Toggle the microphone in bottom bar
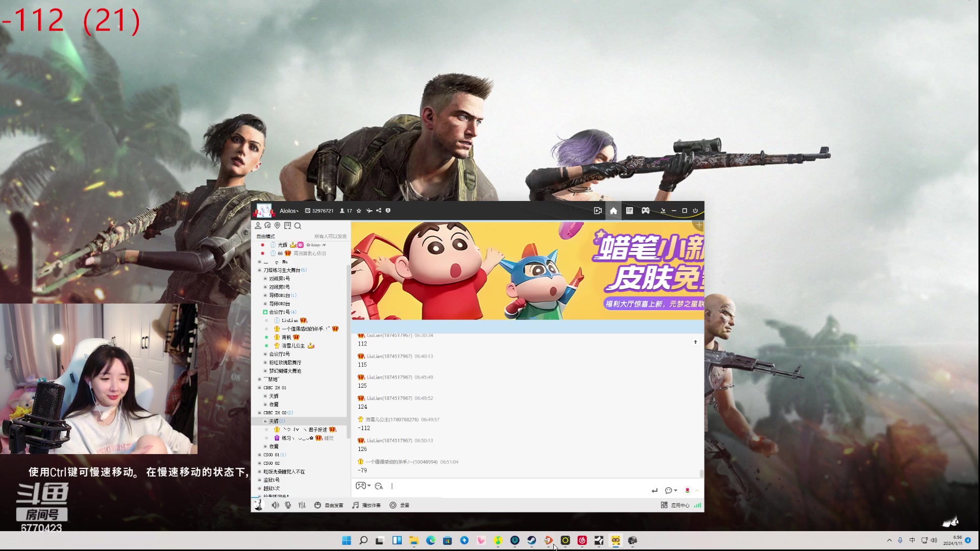 (288, 505)
